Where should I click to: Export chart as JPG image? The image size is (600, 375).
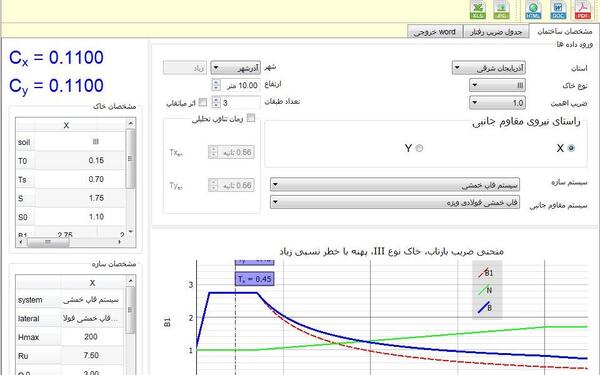pos(501,10)
